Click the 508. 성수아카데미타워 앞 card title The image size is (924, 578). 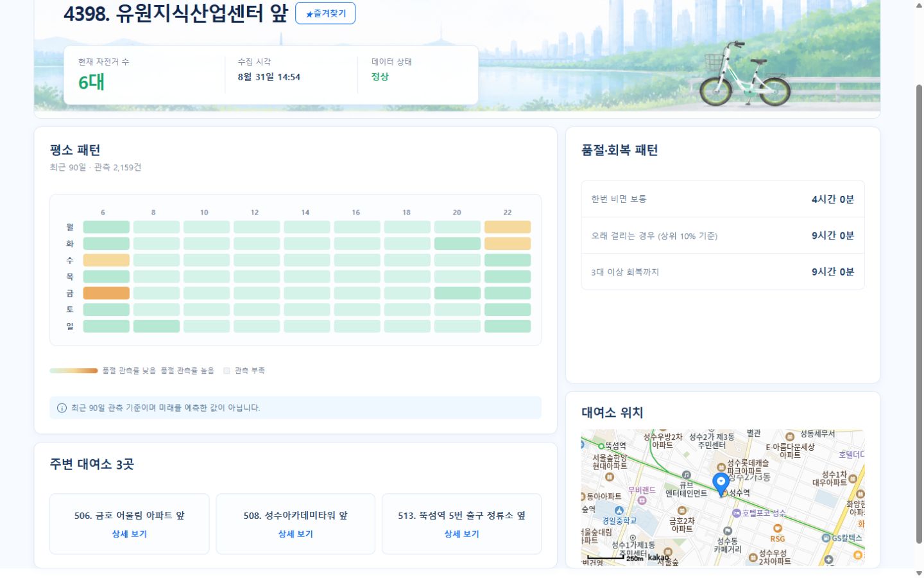coord(296,516)
